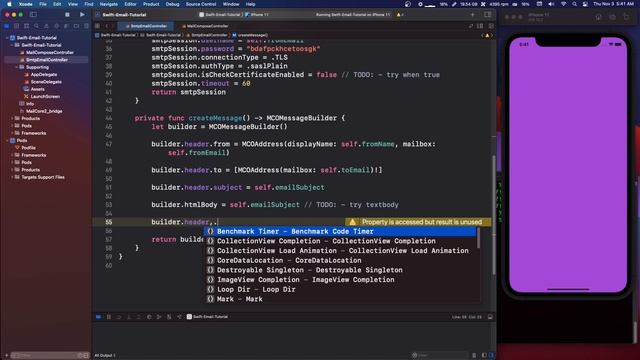Show the Project navigator folder icon
640x360 pixels.
tap(7, 26)
